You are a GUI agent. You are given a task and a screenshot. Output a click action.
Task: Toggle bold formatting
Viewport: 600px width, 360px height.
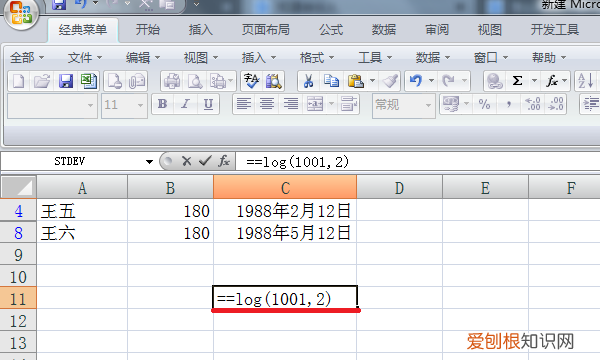[x=163, y=104]
